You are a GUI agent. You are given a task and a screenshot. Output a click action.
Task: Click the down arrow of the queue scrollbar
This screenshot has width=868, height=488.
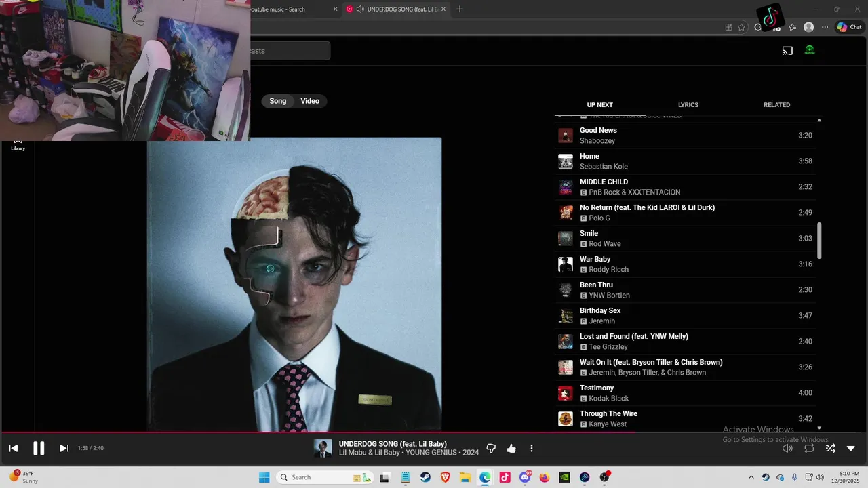(819, 428)
